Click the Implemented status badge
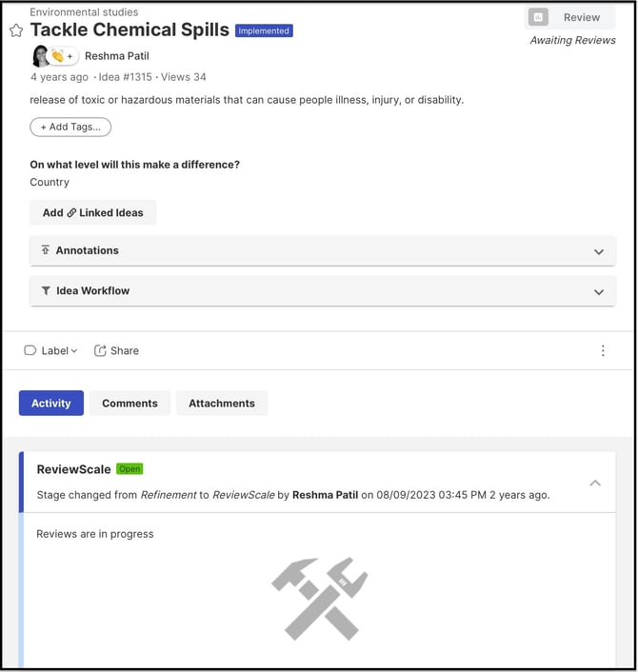The height and width of the screenshot is (672, 638). 264,30
